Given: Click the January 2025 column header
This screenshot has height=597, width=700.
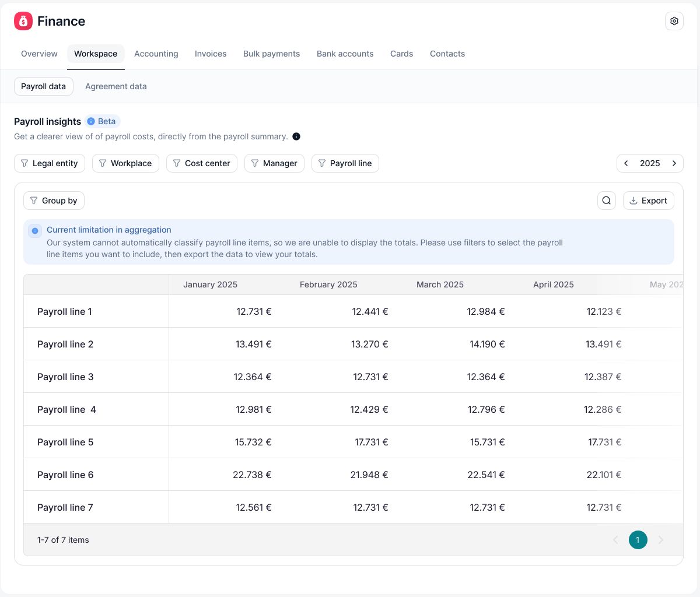Looking at the screenshot, I should coord(210,285).
